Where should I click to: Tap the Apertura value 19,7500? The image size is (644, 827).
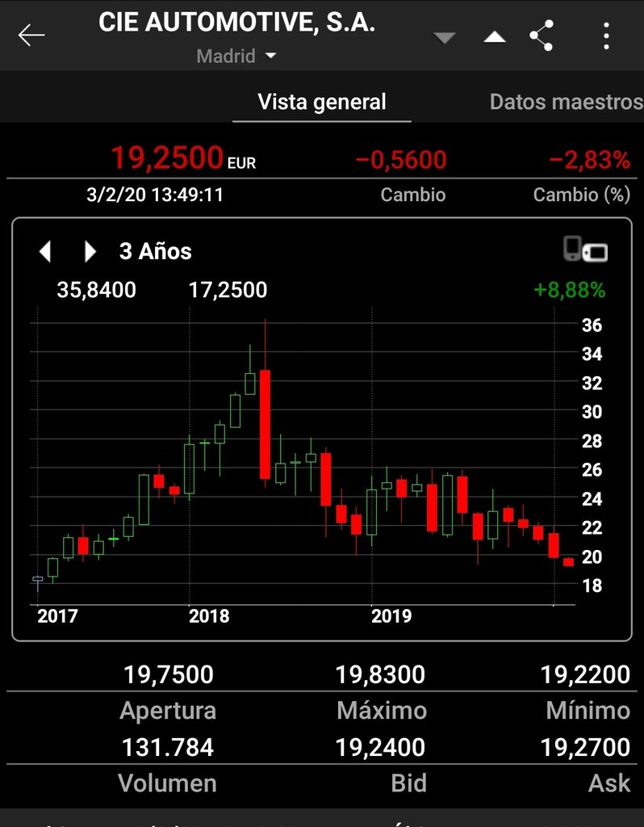(x=168, y=674)
